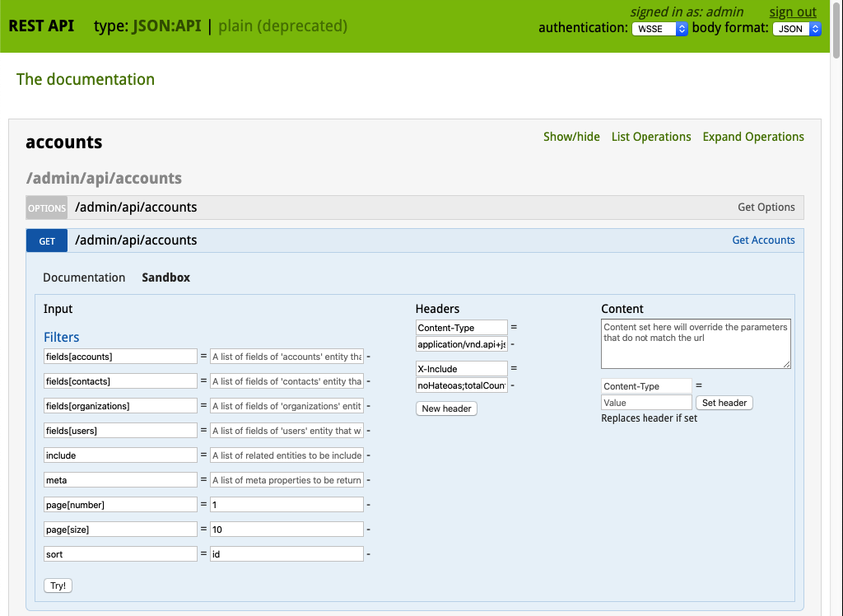The image size is (843, 616).
Task: Click the New header button
Action: (x=446, y=408)
